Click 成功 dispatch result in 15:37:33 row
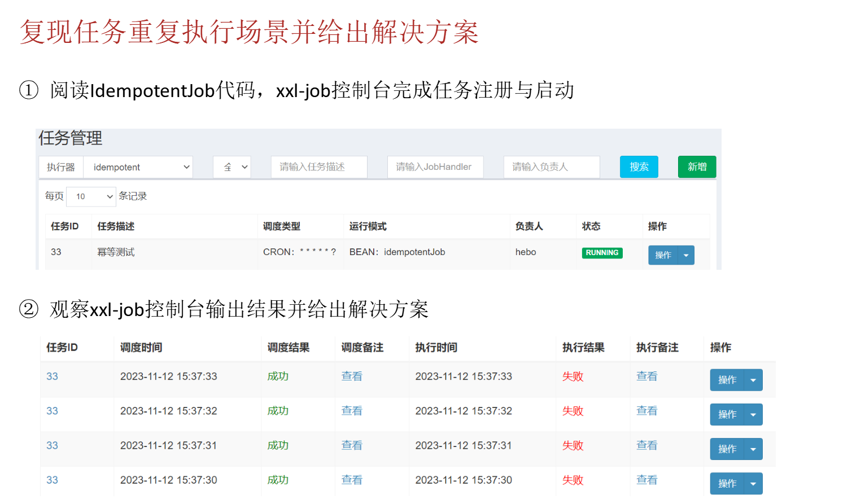 278,376
